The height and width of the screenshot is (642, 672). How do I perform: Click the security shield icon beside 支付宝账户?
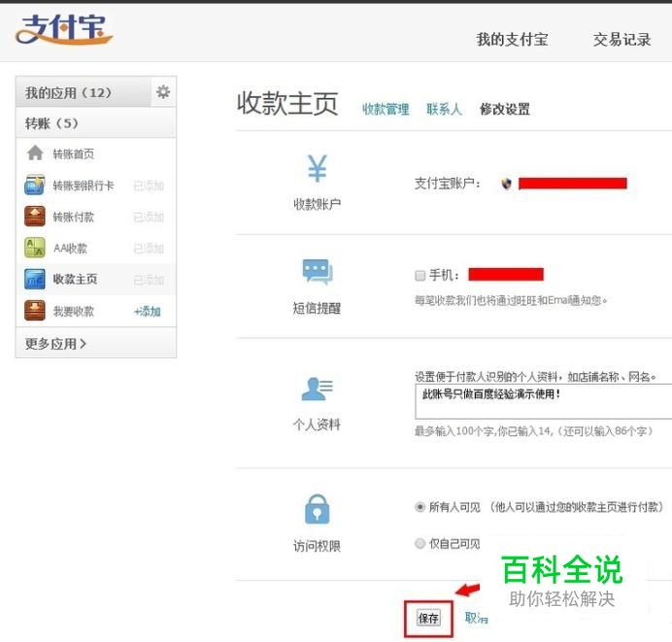507,184
